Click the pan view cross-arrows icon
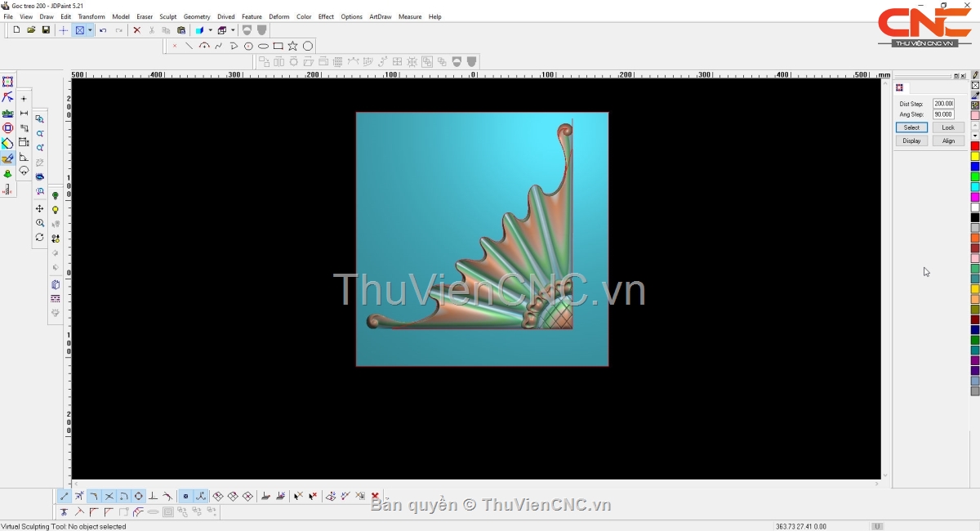The height and width of the screenshot is (531, 980). (x=39, y=209)
